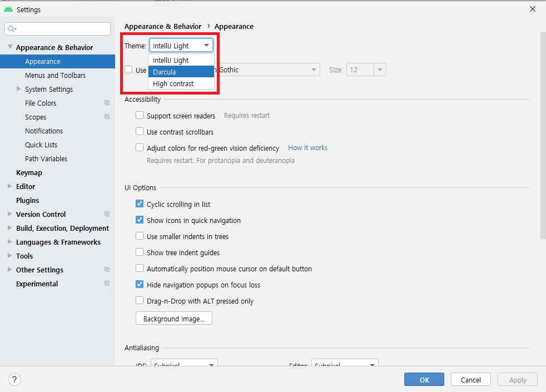
Task: Open the font Size dropdown arrow
Action: pos(380,70)
